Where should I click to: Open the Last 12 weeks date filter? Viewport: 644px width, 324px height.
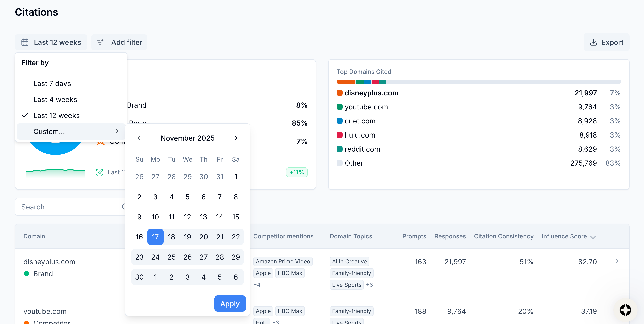click(x=51, y=42)
